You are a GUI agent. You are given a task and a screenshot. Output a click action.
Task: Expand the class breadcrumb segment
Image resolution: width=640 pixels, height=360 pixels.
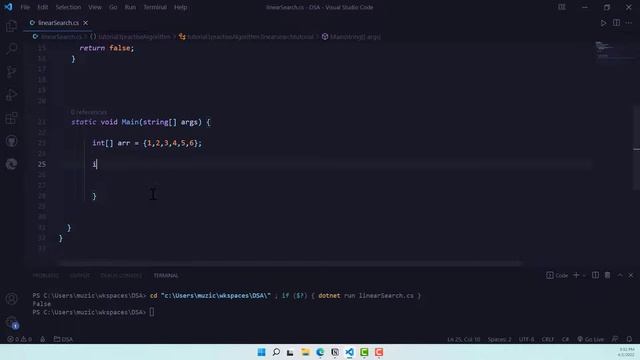pyautogui.click(x=246, y=37)
